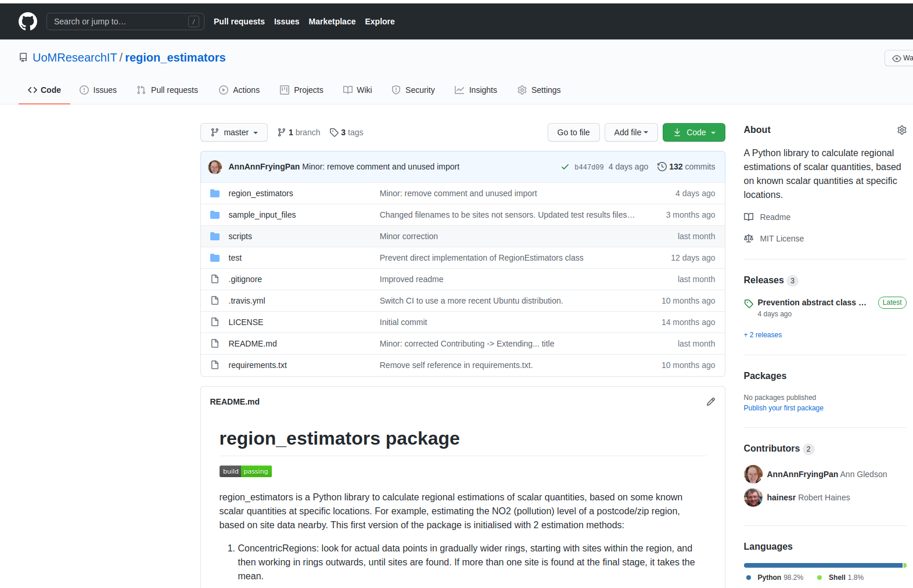
Task: Click the build passing badge
Action: pos(246,471)
